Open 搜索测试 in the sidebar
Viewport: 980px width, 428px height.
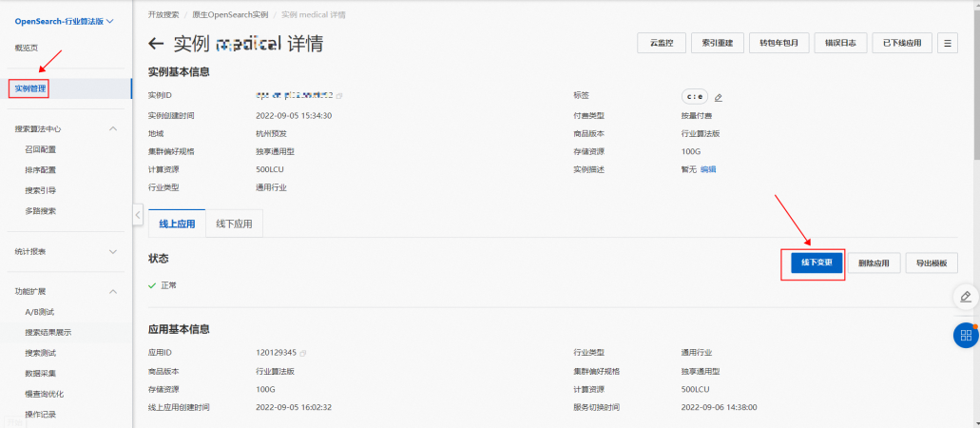point(41,353)
